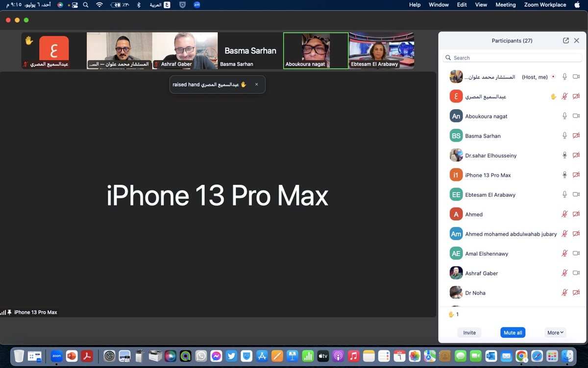The height and width of the screenshot is (368, 588).
Task: Click the Zoom status icon in menu bar
Action: pyautogui.click(x=197, y=5)
